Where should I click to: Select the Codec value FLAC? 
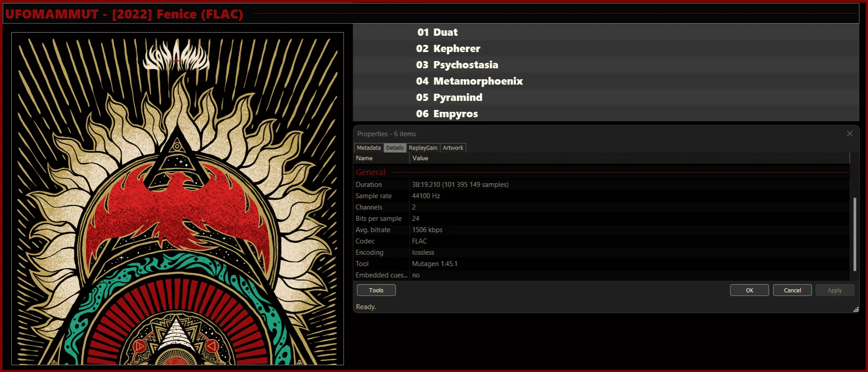tap(420, 241)
